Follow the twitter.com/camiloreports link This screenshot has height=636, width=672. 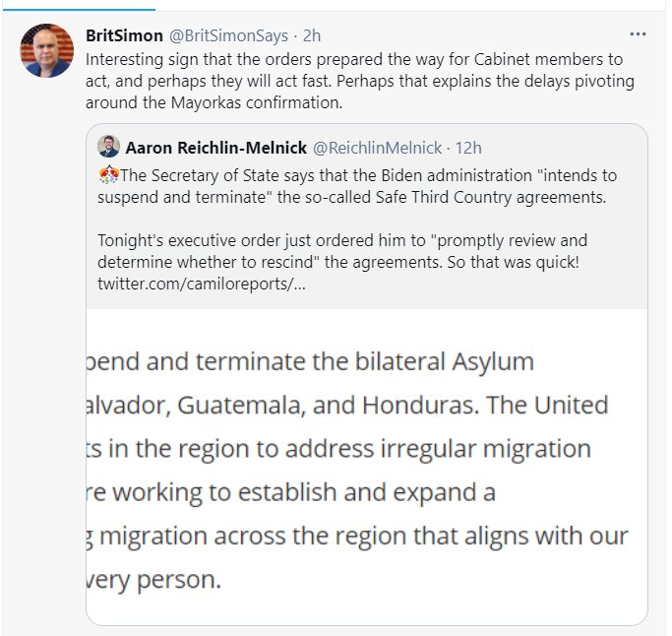[202, 284]
